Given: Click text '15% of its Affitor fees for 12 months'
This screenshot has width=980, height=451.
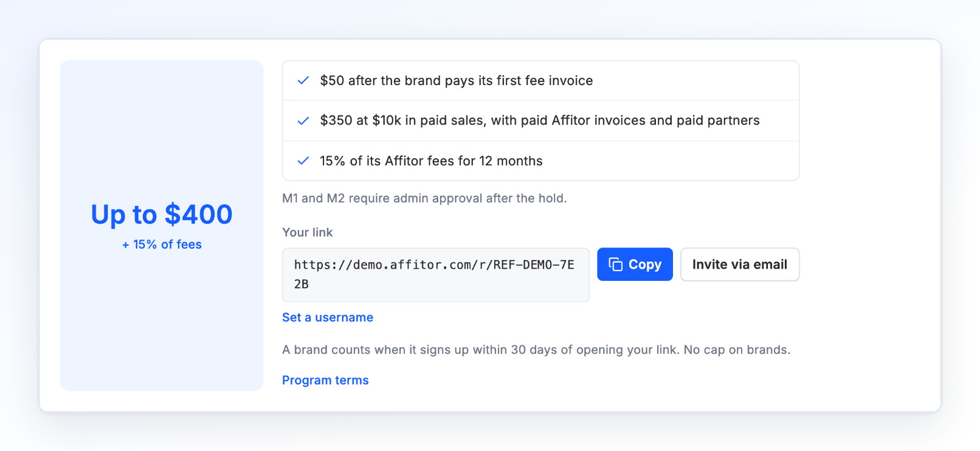Looking at the screenshot, I should tap(431, 161).
